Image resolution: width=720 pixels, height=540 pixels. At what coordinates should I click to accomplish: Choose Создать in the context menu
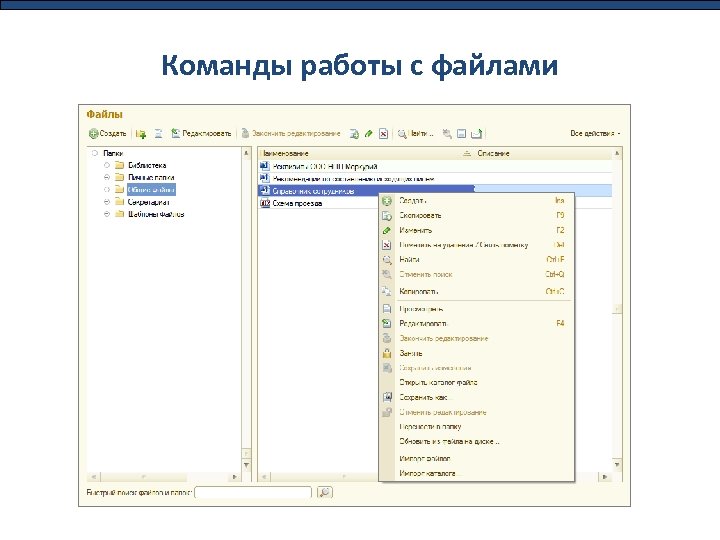tap(476, 201)
